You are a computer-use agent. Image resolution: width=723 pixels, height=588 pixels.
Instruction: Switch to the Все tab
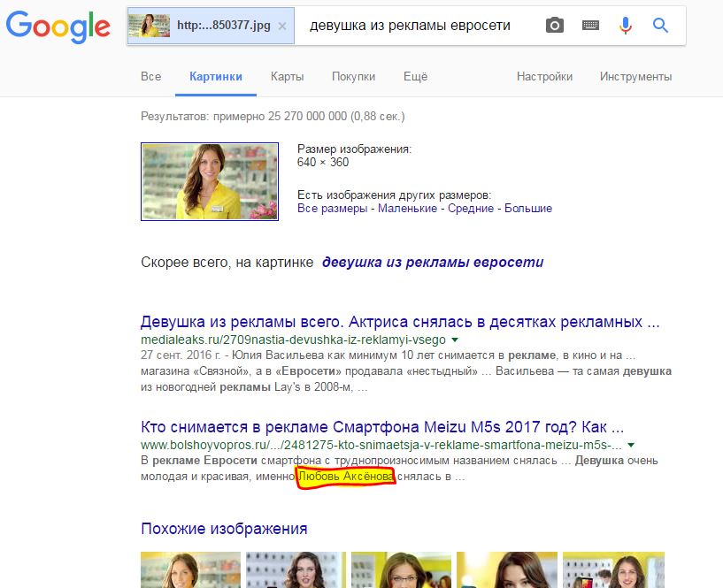point(150,77)
